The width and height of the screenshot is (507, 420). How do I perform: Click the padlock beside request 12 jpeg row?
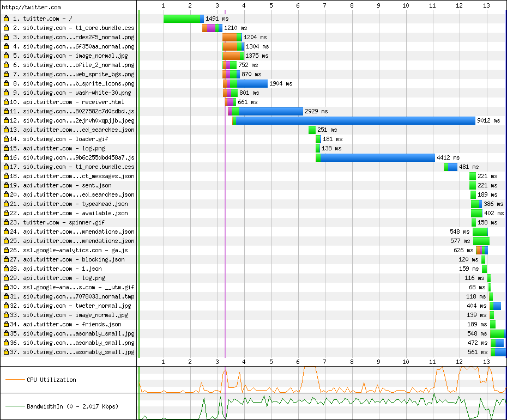[6, 120]
